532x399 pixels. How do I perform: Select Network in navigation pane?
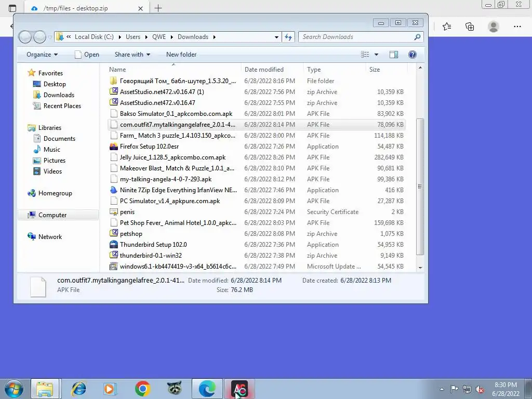pos(45,237)
